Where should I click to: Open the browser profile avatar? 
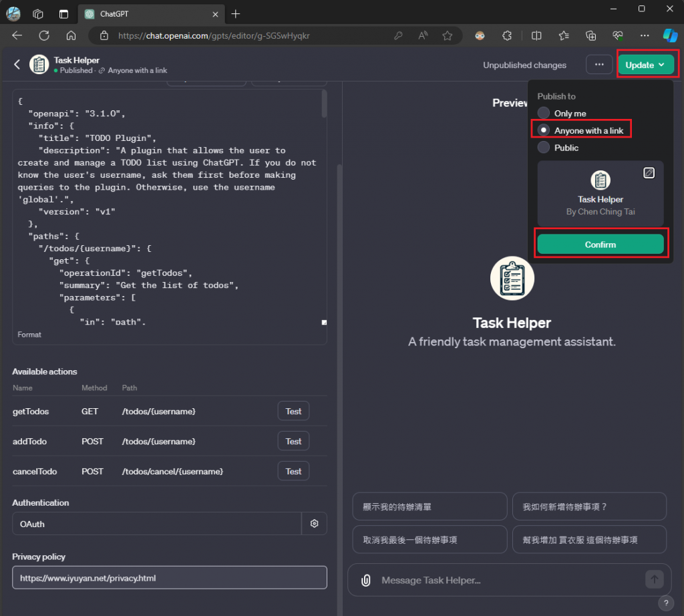pos(13,14)
